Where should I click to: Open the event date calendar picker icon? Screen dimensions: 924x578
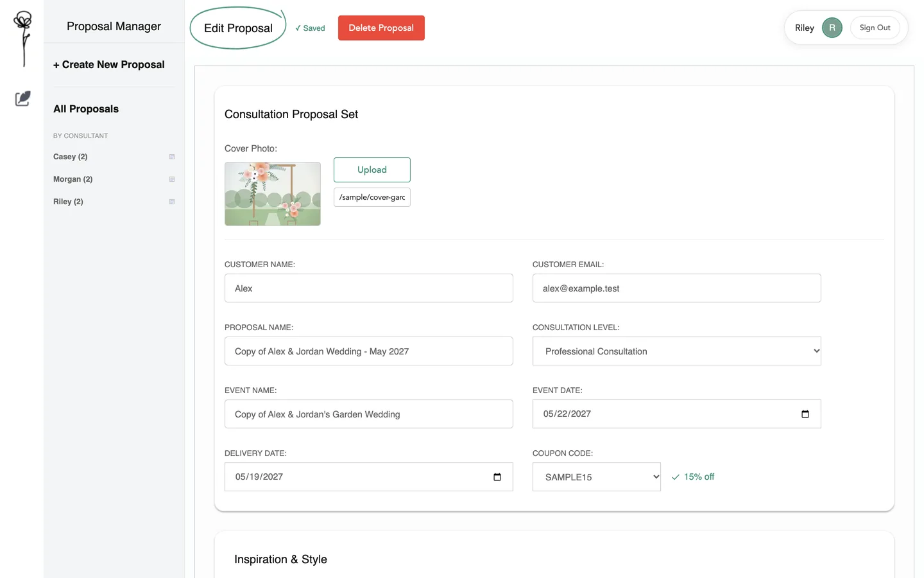coord(805,414)
